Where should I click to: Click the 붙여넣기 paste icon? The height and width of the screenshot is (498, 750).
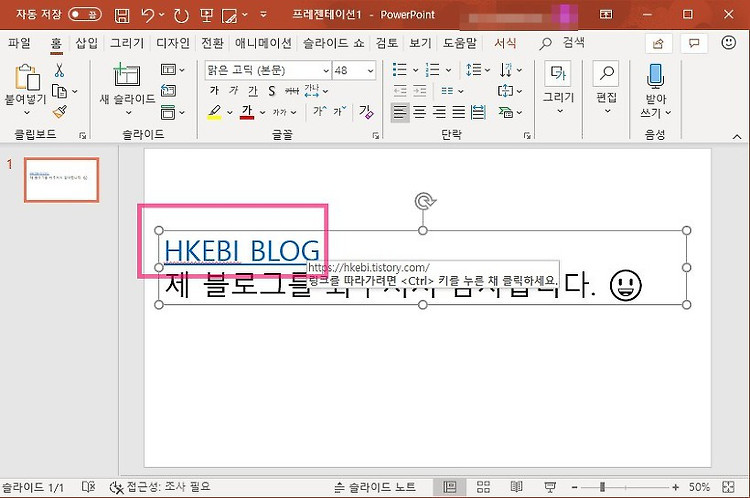(27, 77)
